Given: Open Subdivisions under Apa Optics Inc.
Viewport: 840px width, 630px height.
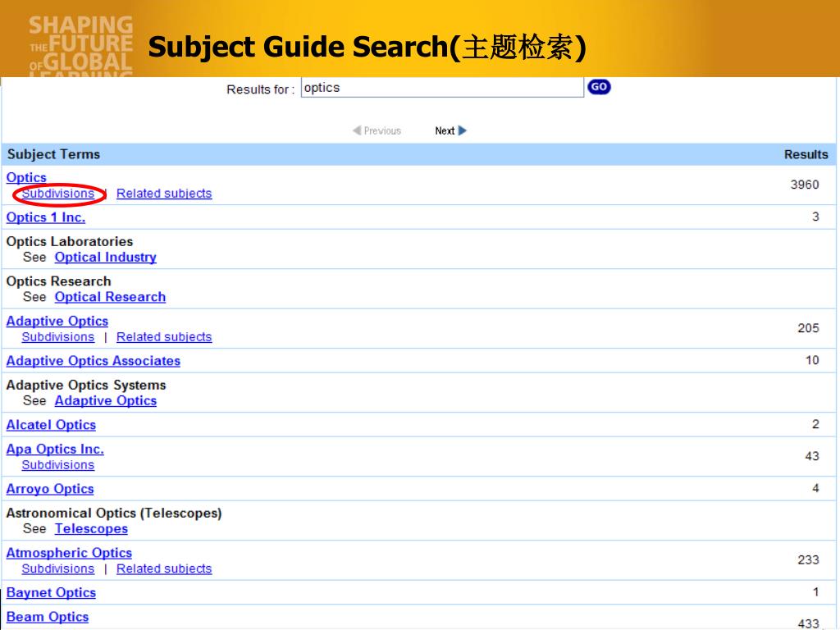Looking at the screenshot, I should 58,465.
